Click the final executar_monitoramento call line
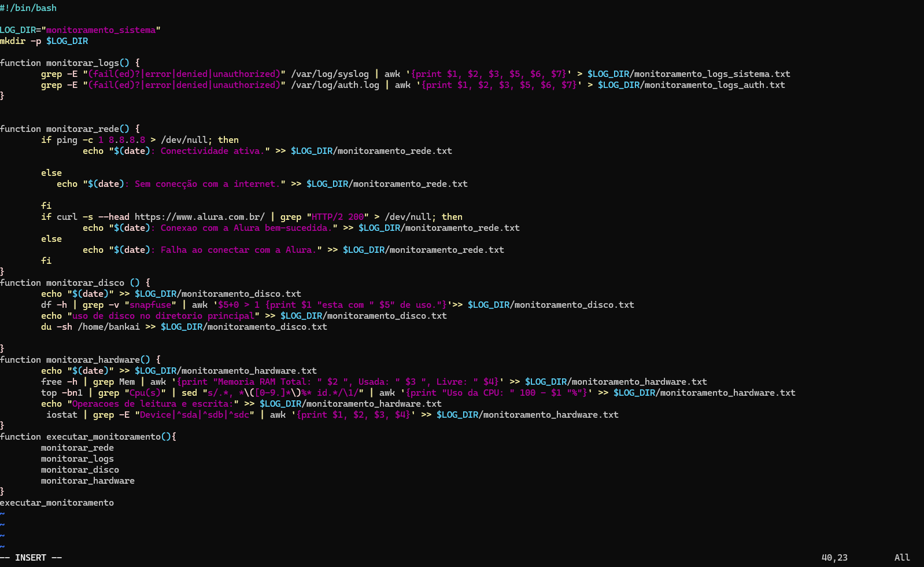This screenshot has height=567, width=924. [x=57, y=503]
